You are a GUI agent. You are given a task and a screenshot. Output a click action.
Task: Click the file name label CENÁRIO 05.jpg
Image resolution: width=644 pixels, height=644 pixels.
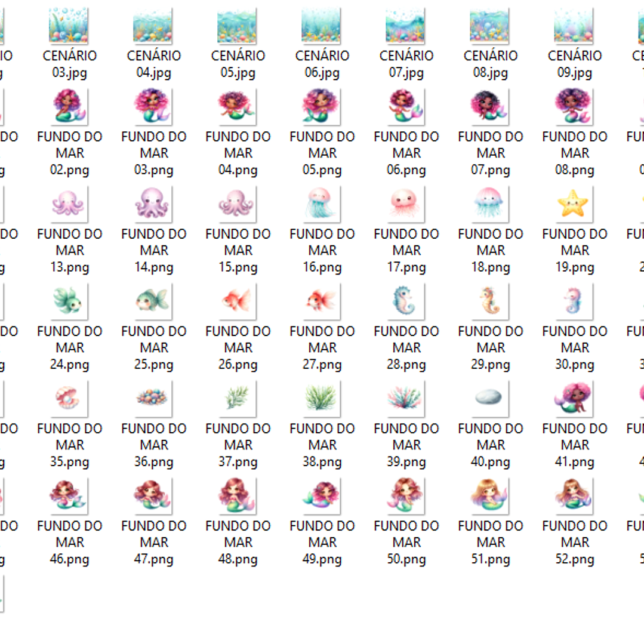[238, 64]
